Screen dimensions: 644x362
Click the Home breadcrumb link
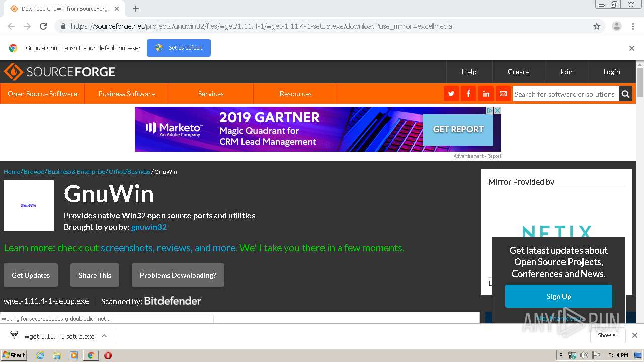click(12, 172)
